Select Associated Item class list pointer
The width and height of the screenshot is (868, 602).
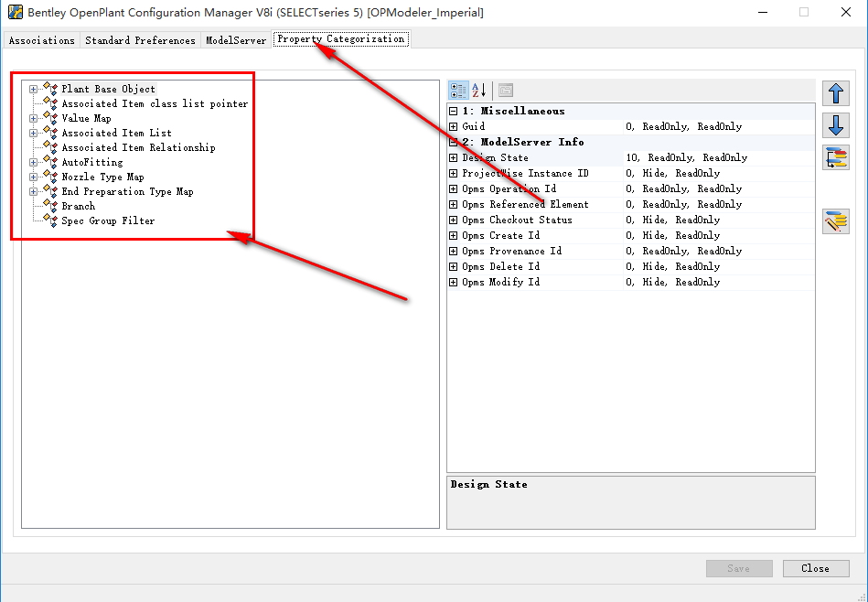(155, 103)
